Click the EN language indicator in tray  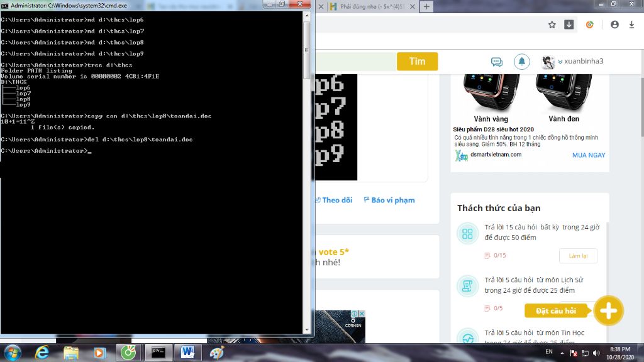pyautogui.click(x=548, y=352)
